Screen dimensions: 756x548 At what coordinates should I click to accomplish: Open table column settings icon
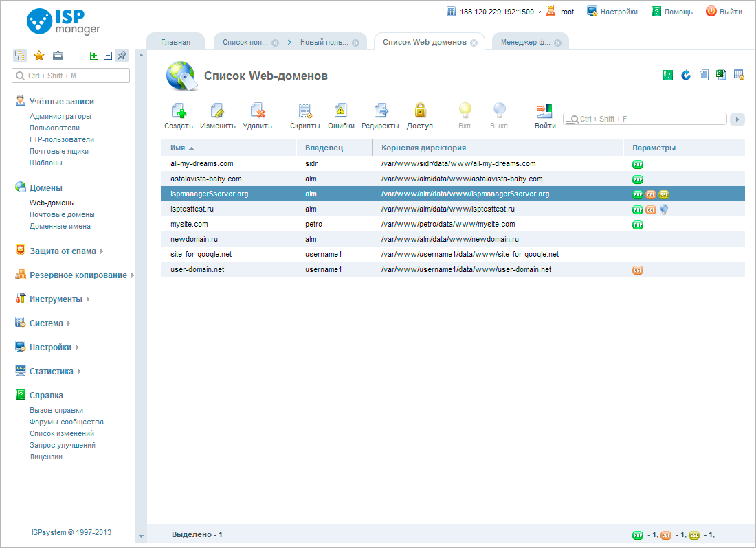[739, 75]
